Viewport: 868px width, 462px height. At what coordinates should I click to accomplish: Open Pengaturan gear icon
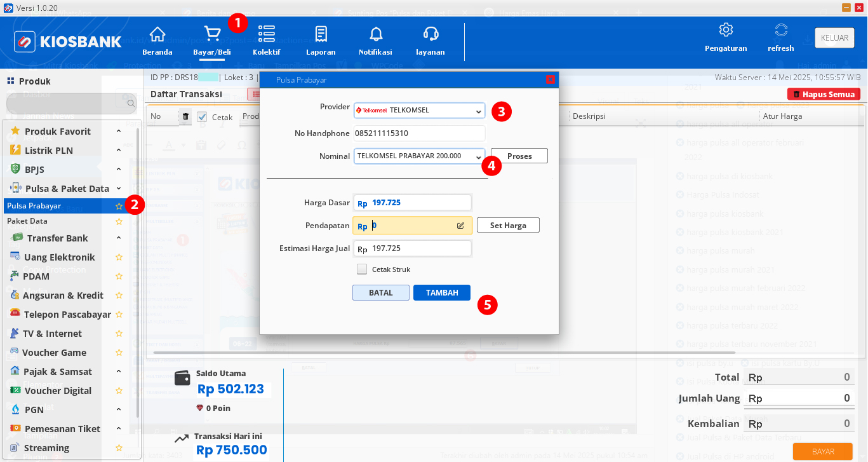[726, 31]
